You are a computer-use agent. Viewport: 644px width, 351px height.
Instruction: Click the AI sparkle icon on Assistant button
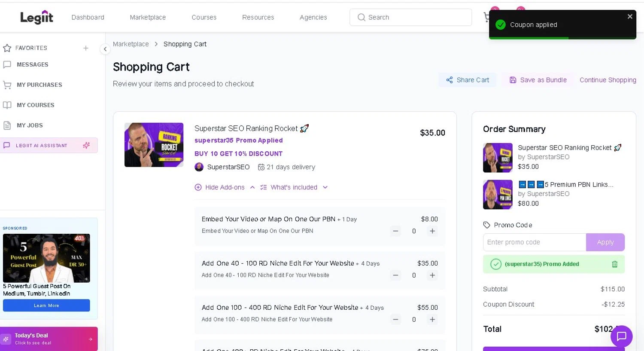86,145
